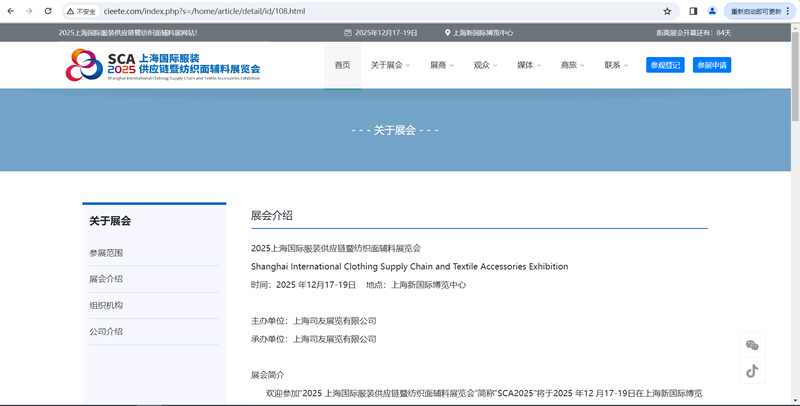Open the browser side panel icon
The width and height of the screenshot is (800, 406).
(x=693, y=11)
